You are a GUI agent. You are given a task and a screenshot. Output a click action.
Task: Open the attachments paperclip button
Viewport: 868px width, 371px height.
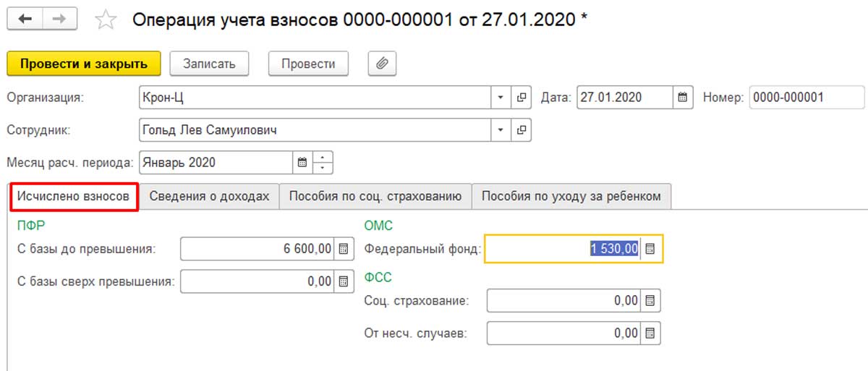point(382,64)
